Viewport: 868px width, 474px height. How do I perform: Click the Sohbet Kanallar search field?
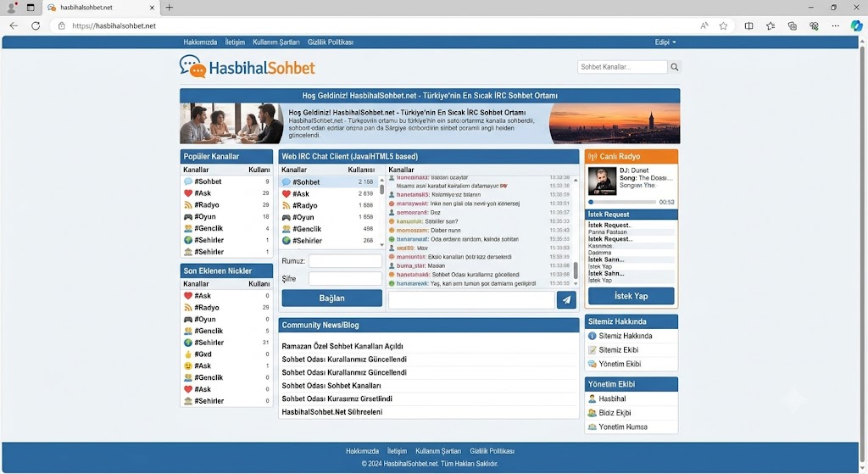[622, 67]
